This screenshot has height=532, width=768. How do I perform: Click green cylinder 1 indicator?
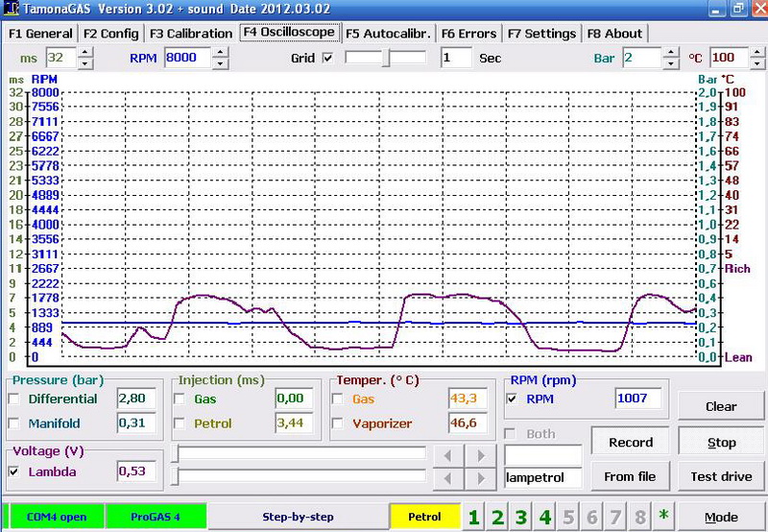pyautogui.click(x=473, y=518)
